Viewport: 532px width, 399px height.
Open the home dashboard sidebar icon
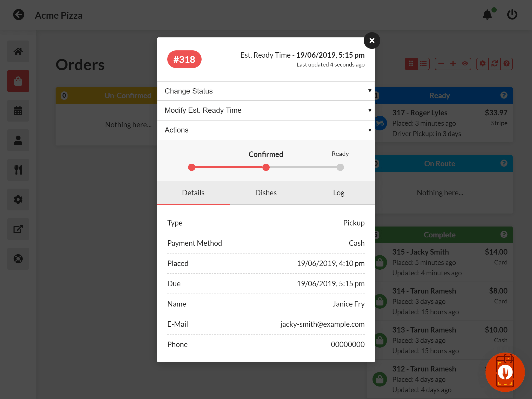[x=18, y=51]
